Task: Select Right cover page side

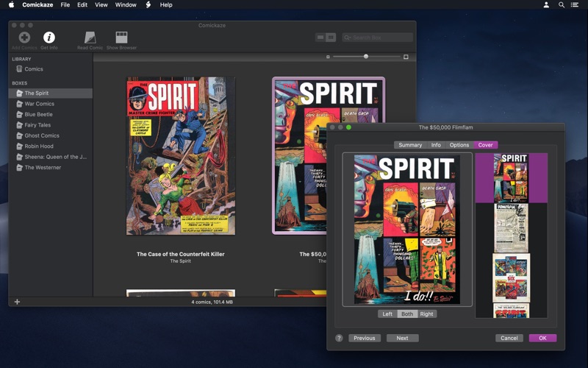Action: tap(427, 314)
